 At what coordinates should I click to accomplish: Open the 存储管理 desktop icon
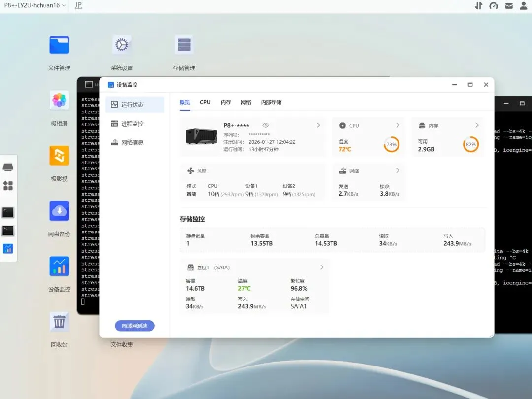[184, 45]
